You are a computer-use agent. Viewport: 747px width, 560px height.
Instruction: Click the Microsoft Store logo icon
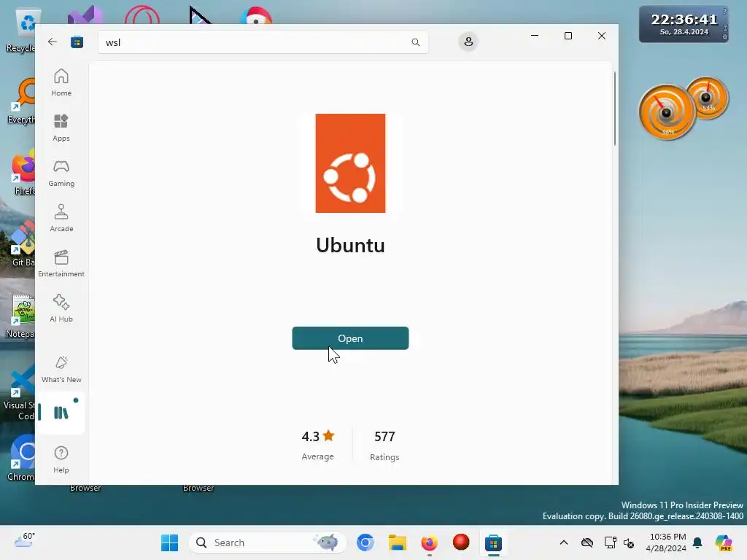pos(77,42)
